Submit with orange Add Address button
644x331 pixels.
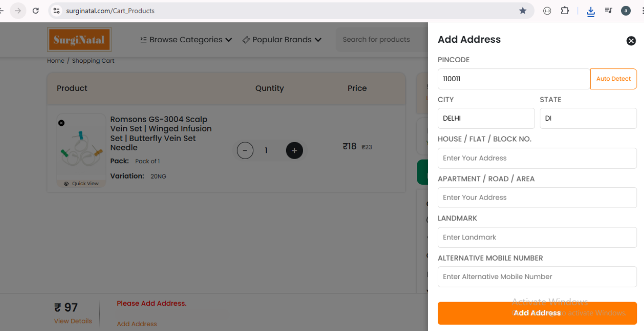click(537, 313)
